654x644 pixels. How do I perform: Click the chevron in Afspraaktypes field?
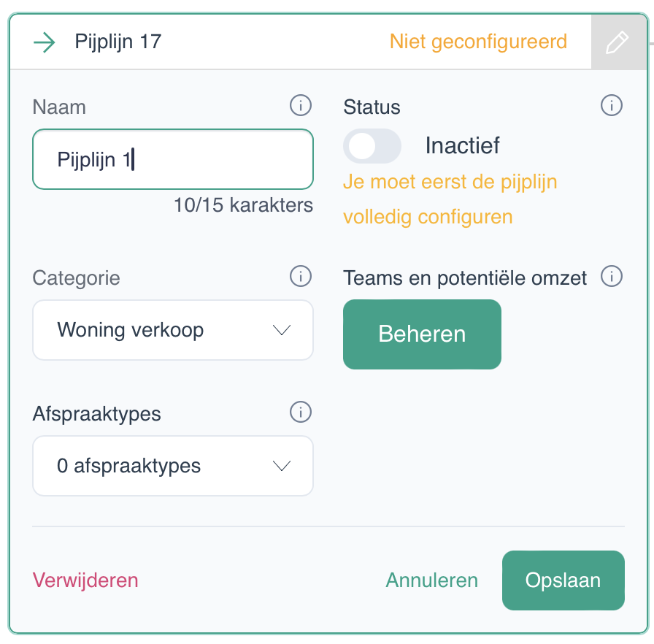click(x=282, y=466)
